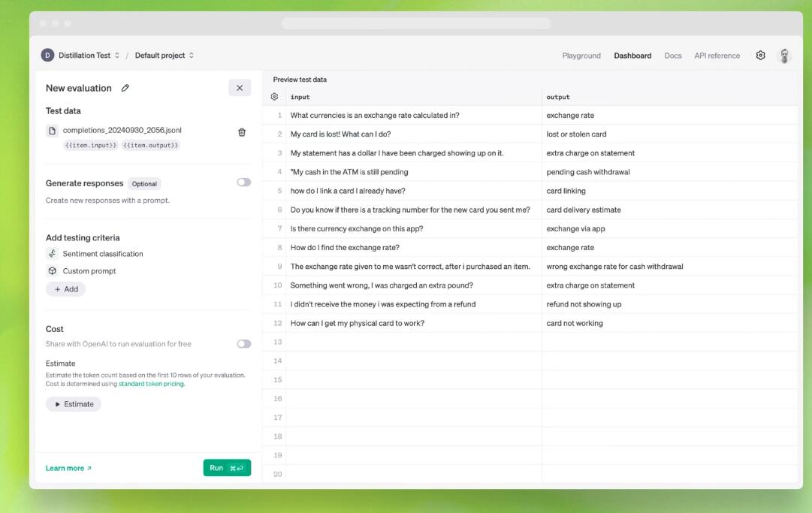812x513 pixels.
Task: Go to the Docs section
Action: point(673,56)
